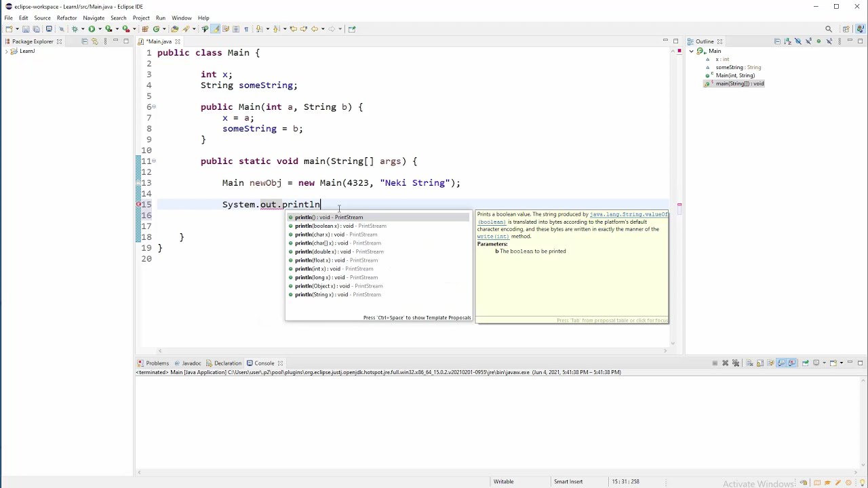
Task: Click Remove Launch X icon in Console
Action: pos(725,363)
